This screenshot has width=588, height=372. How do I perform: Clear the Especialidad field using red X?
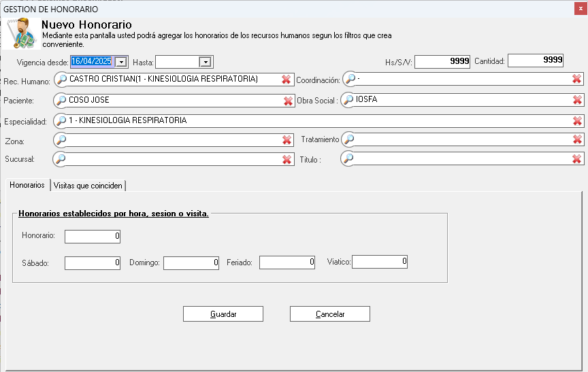click(x=577, y=121)
